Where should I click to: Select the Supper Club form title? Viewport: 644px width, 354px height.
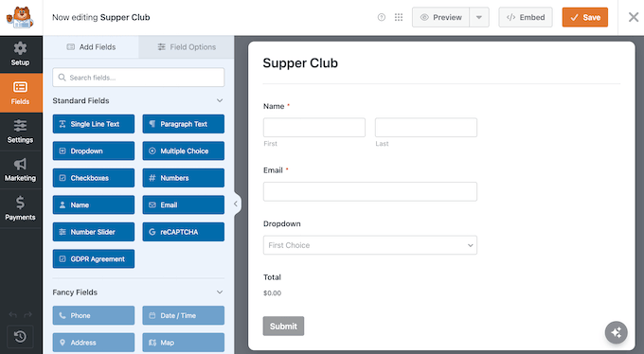tap(300, 62)
